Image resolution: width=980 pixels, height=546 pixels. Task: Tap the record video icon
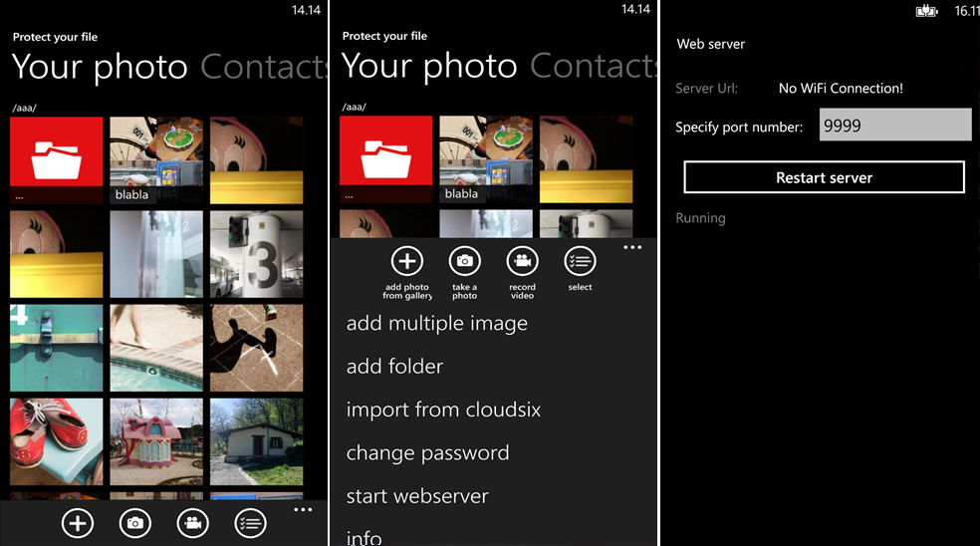(523, 261)
